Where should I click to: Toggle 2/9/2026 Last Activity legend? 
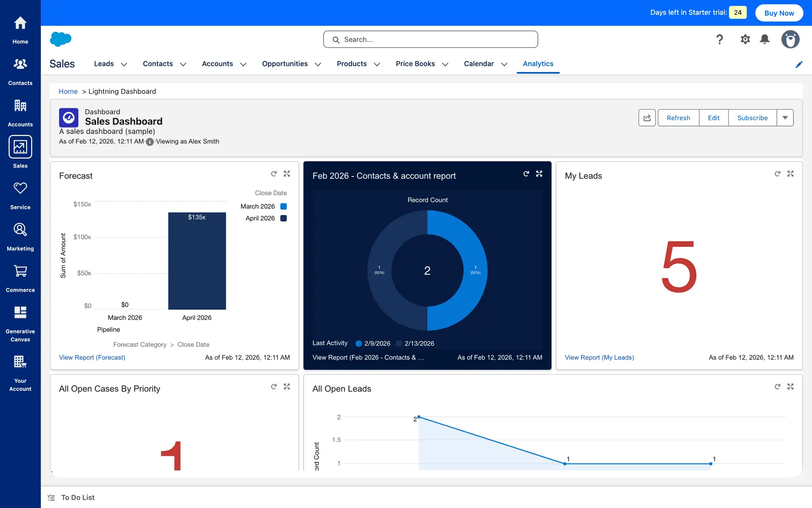point(359,343)
